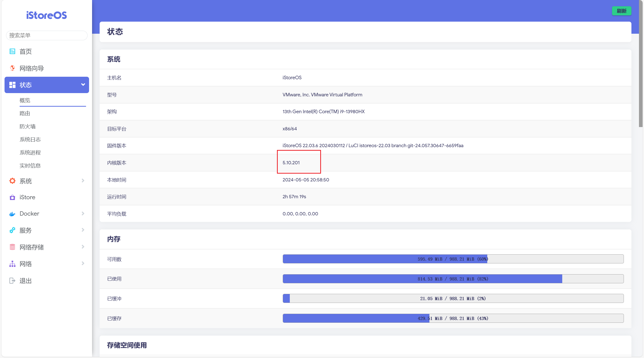
Task: Click the home chart icon beside 首页
Action: tap(12, 51)
